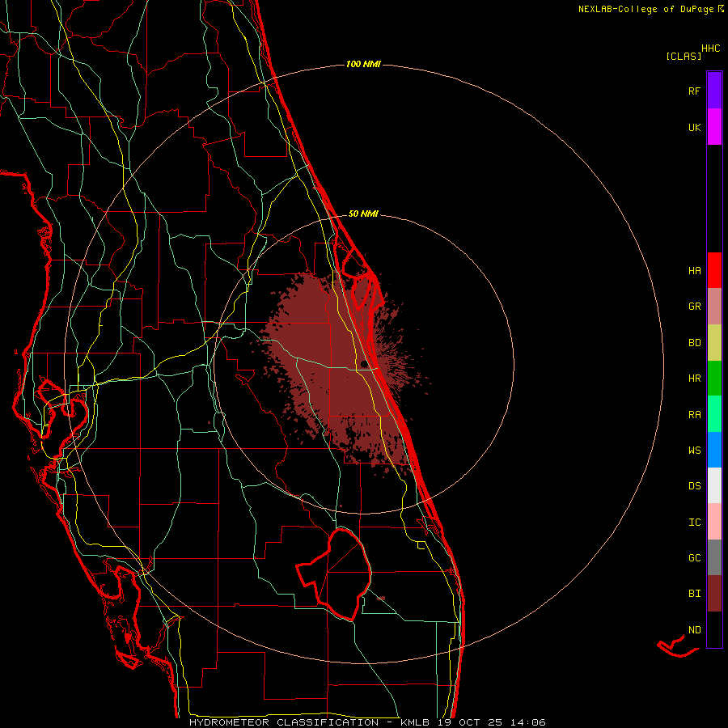728x728 pixels.
Task: Click the WS blue legend swatch
Action: click(714, 450)
